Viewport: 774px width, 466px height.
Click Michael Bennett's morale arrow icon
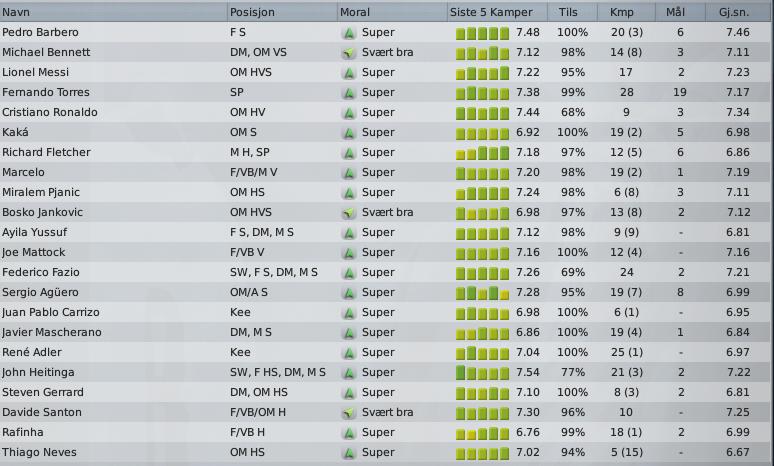point(349,53)
